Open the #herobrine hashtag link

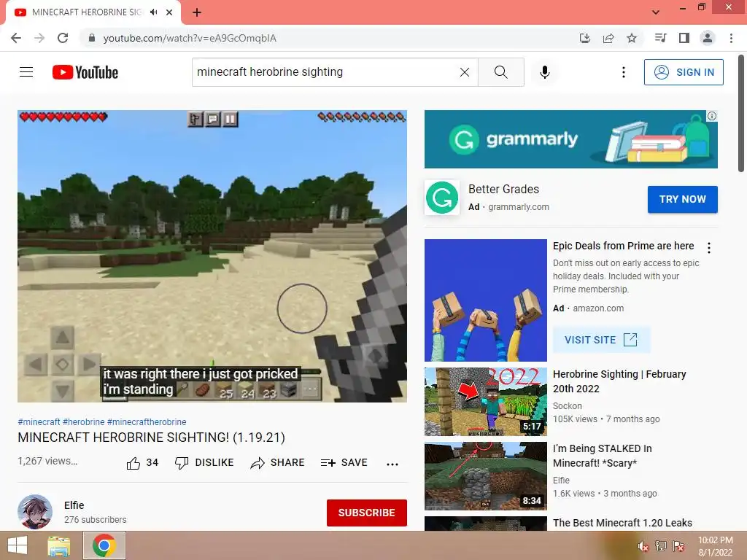[83, 422]
